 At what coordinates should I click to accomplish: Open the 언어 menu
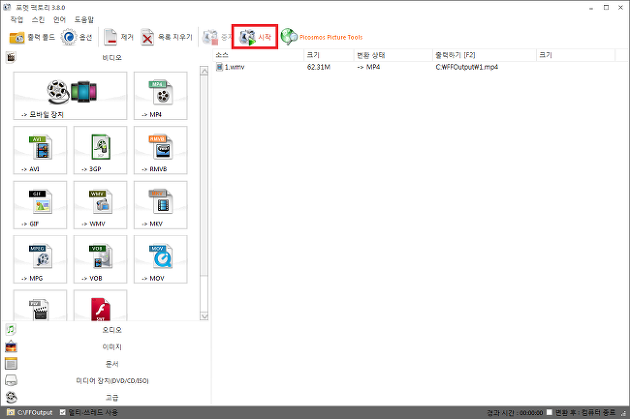point(59,19)
